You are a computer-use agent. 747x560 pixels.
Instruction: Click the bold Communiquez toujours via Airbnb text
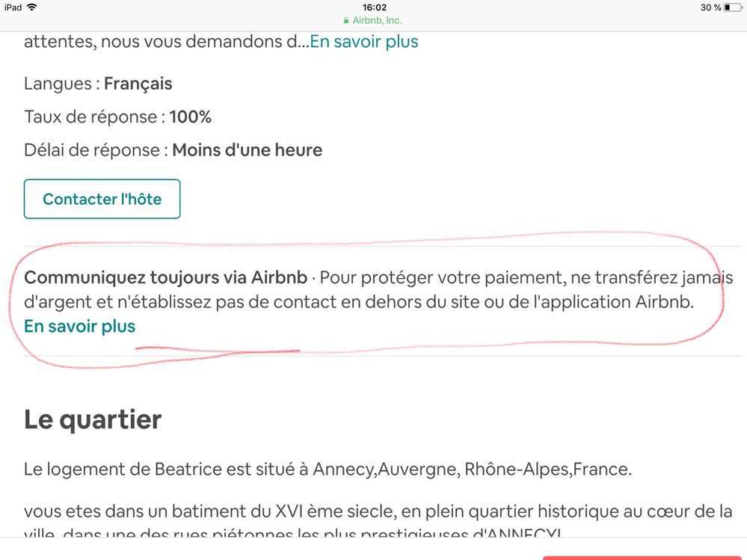click(165, 278)
